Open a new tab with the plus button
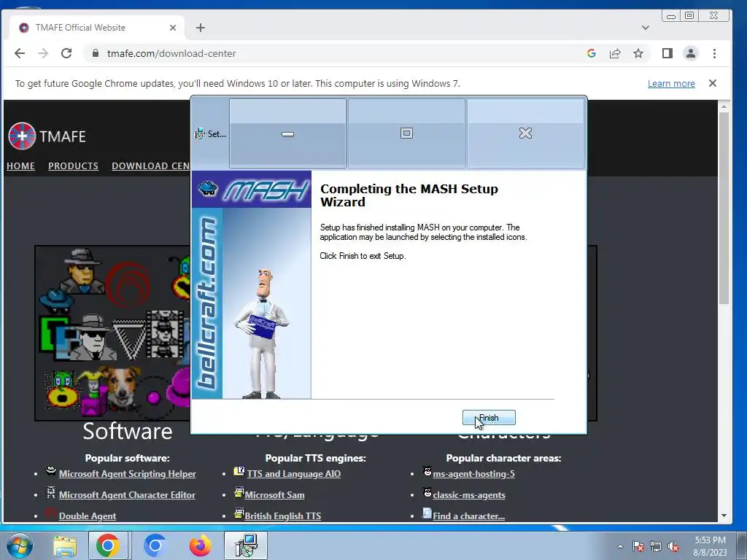This screenshot has height=560, width=747. tap(201, 28)
